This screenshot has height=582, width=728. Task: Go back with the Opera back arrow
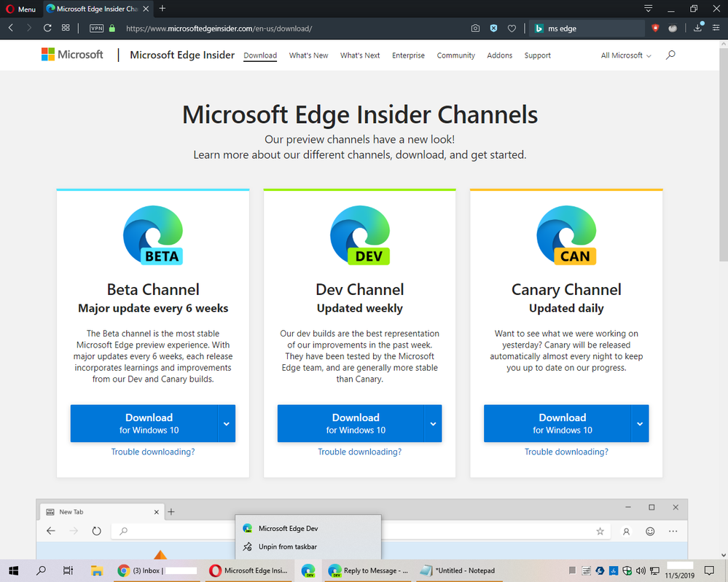(11, 28)
